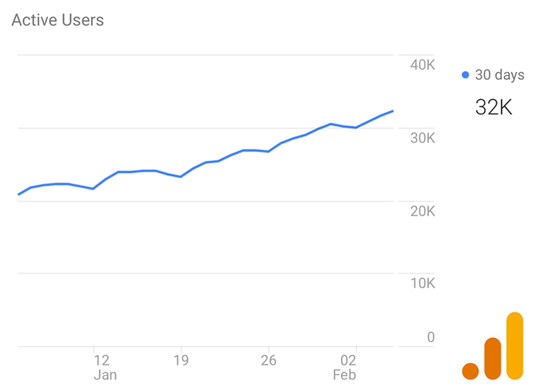Click the 12 Jan date marker

click(105, 367)
